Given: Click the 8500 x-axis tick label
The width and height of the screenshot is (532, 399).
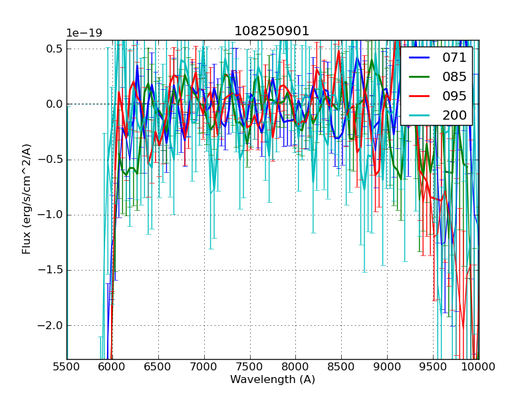Looking at the screenshot, I should (341, 366).
